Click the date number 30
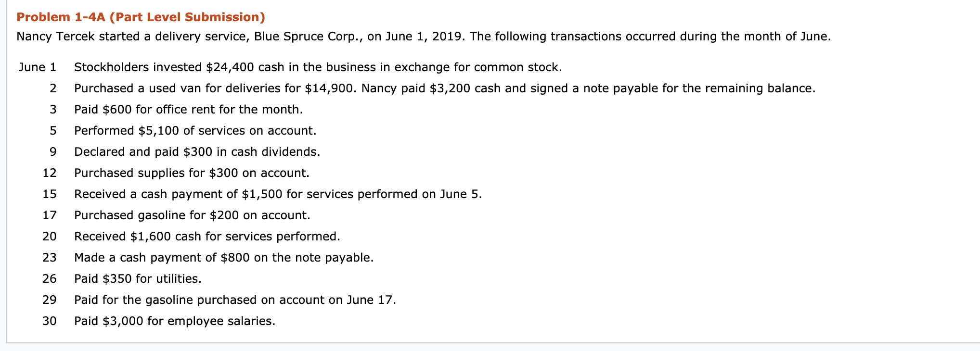The image size is (980, 351). (x=50, y=321)
